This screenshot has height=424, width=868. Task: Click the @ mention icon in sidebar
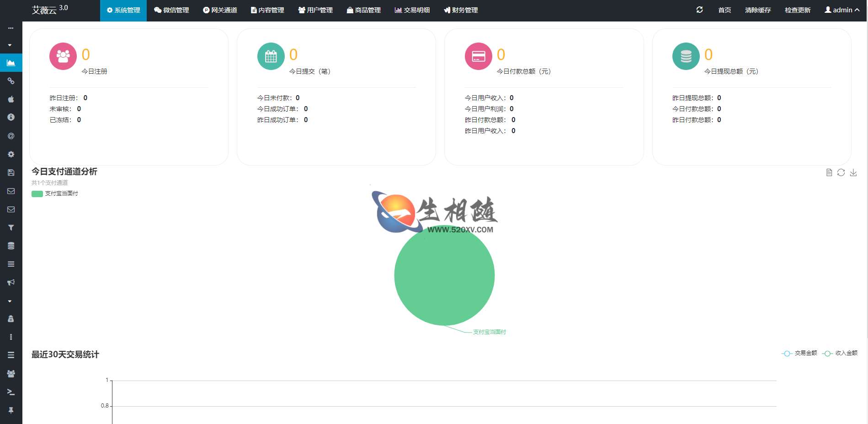[11, 136]
